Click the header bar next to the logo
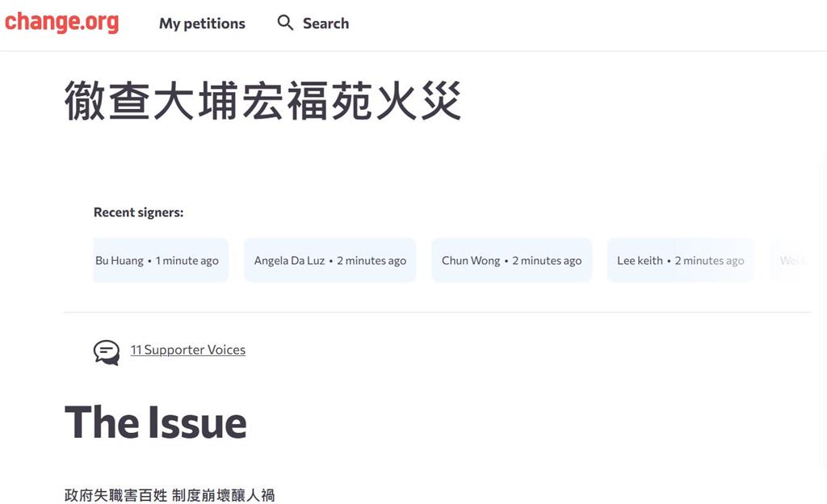 pos(485,23)
